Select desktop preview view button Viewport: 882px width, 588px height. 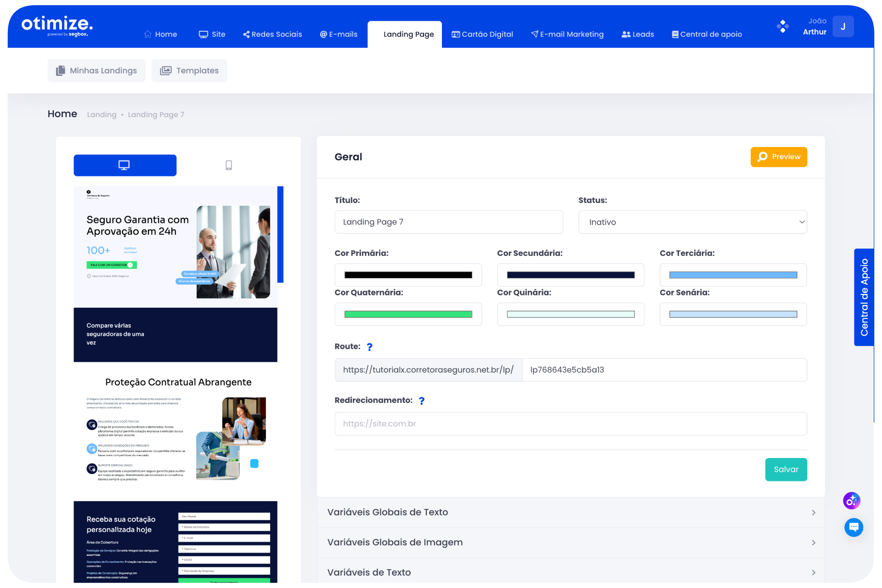click(125, 165)
